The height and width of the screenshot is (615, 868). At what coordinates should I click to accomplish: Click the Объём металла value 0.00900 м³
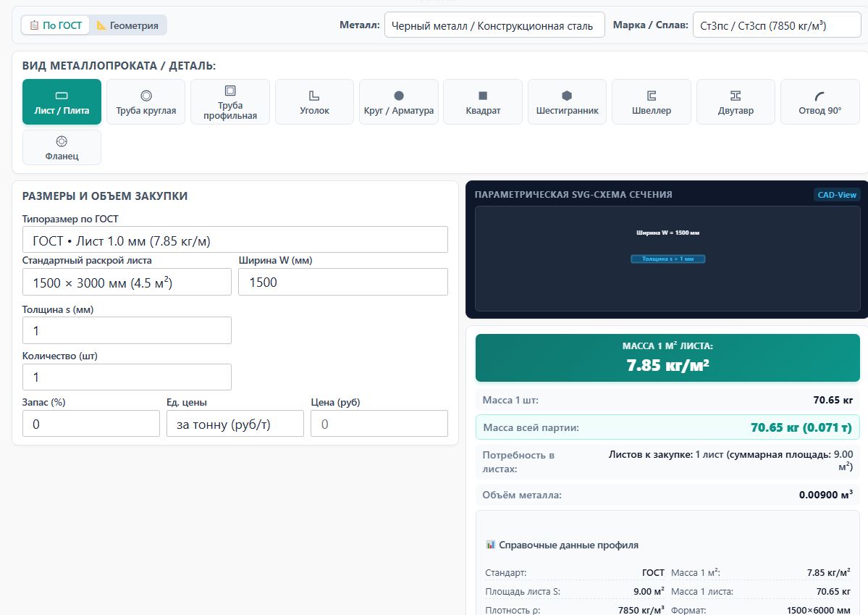pyautogui.click(x=825, y=494)
